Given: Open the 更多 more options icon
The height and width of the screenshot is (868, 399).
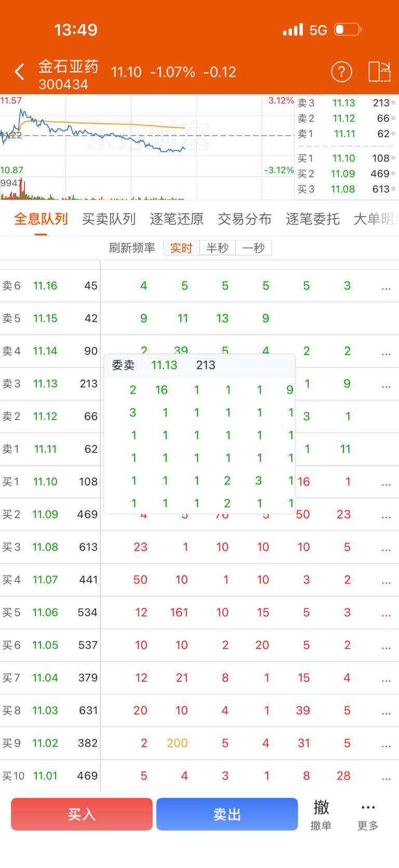Looking at the screenshot, I should pyautogui.click(x=368, y=814).
